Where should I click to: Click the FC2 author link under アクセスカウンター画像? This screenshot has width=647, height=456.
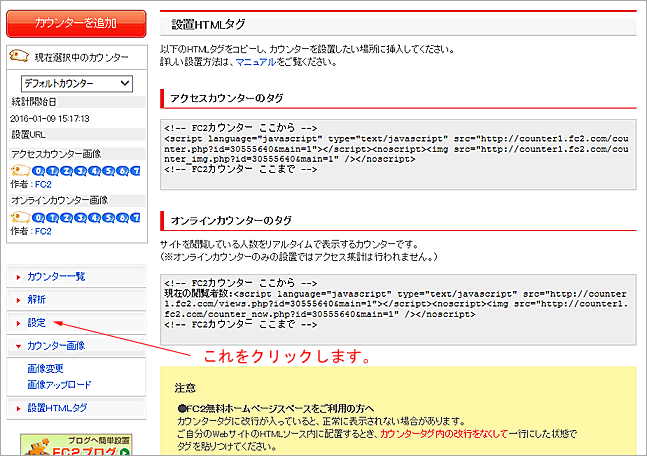[43, 184]
